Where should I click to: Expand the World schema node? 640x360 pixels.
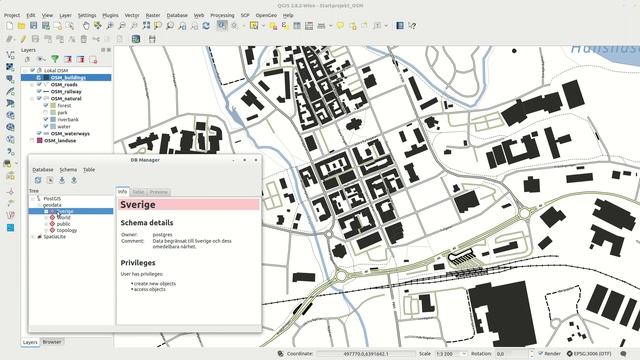[x=45, y=218]
